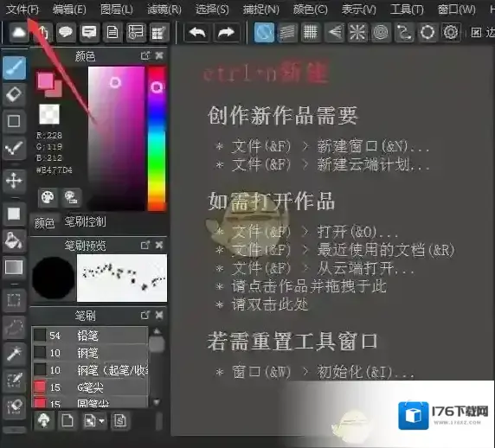The width and height of the screenshot is (495, 448).
Task: Open the 颜色(C) menu
Action: click(x=311, y=10)
